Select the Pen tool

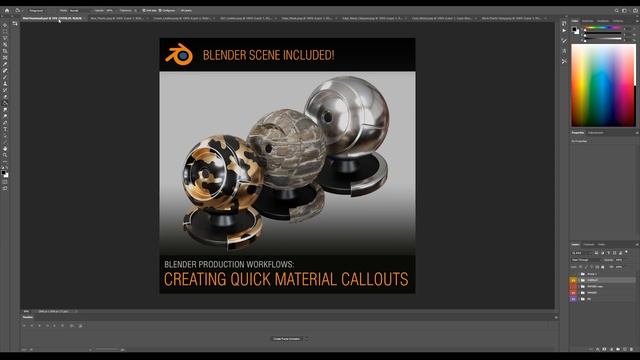[5, 123]
